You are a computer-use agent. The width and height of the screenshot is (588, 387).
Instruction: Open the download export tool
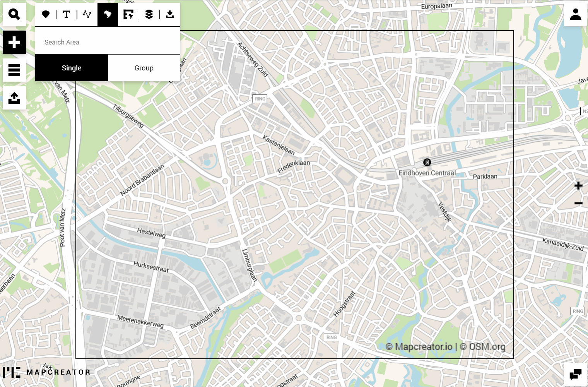[170, 14]
